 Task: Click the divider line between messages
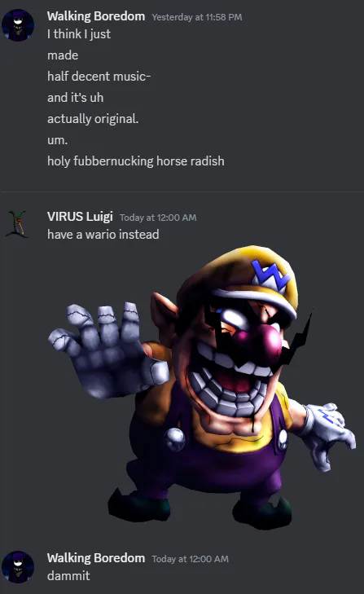(182, 191)
